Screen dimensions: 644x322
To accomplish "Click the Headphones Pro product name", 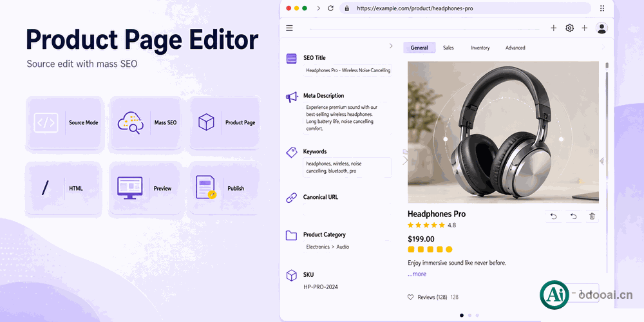I will pos(437,214).
